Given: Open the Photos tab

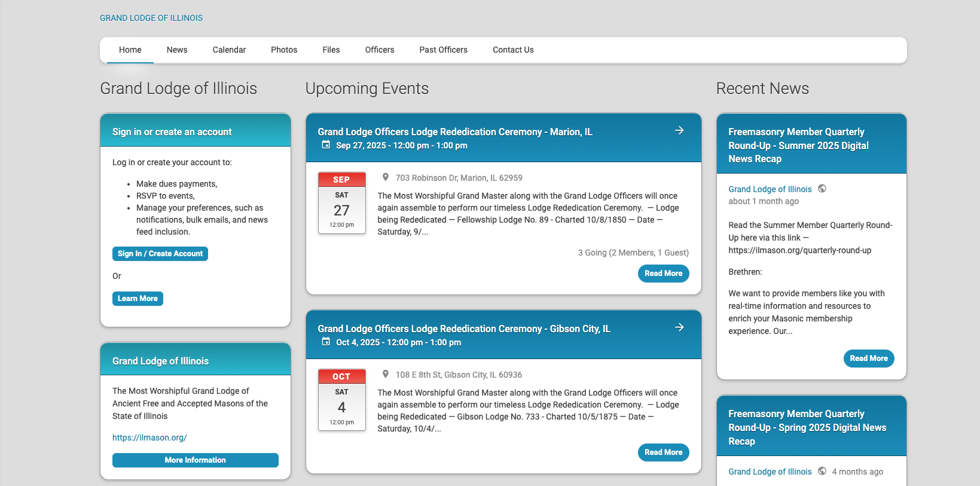Looking at the screenshot, I should click(x=284, y=50).
